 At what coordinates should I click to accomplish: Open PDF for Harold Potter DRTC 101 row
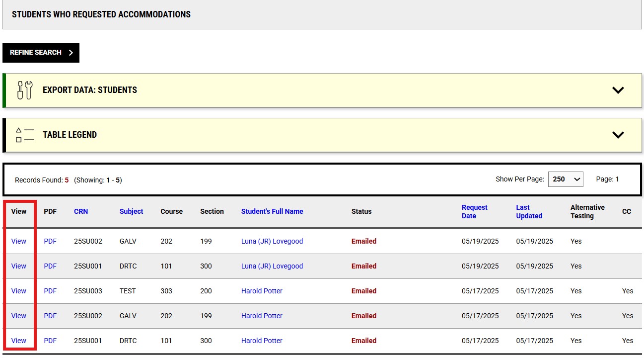click(50, 341)
